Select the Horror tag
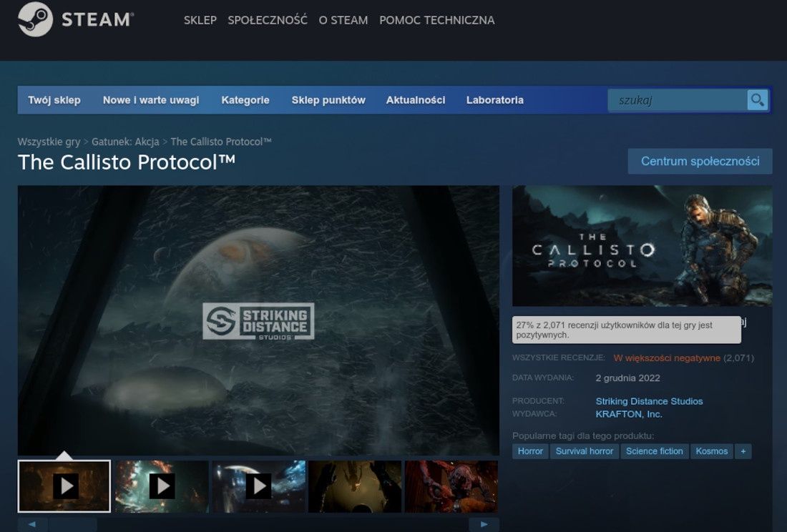The width and height of the screenshot is (787, 532). click(530, 451)
